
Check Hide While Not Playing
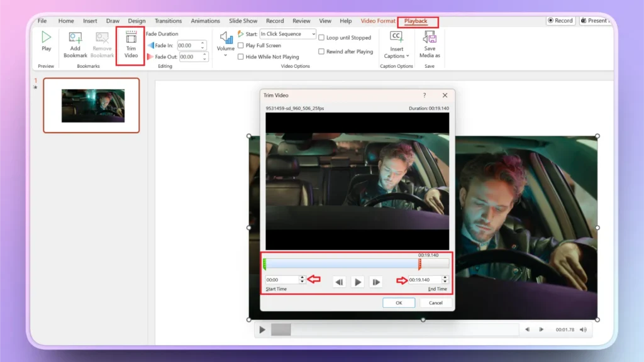(x=241, y=57)
